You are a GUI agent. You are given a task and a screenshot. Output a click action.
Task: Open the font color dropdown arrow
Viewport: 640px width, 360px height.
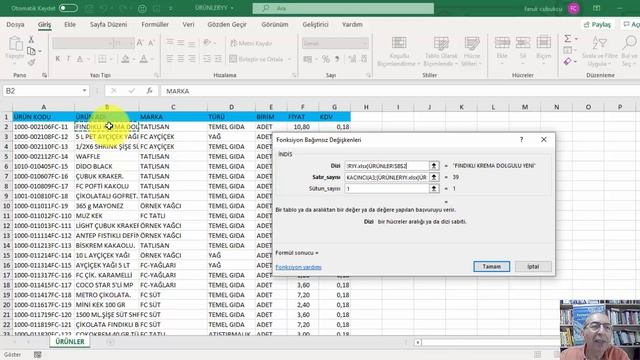[x=152, y=60]
